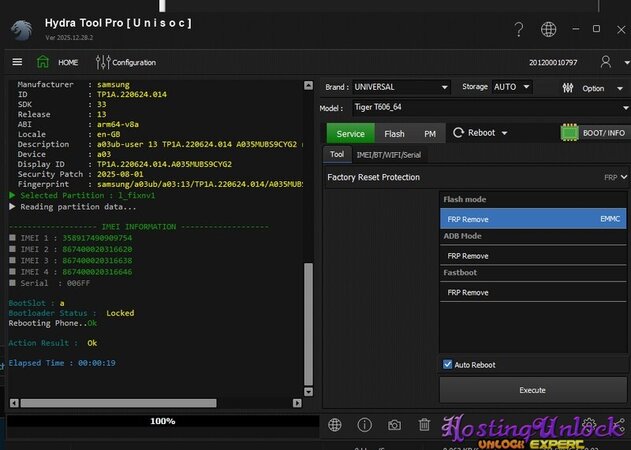Image resolution: width=631 pixels, height=450 pixels.
Task: Click the info icon in bottom toolbar
Action: (365, 425)
